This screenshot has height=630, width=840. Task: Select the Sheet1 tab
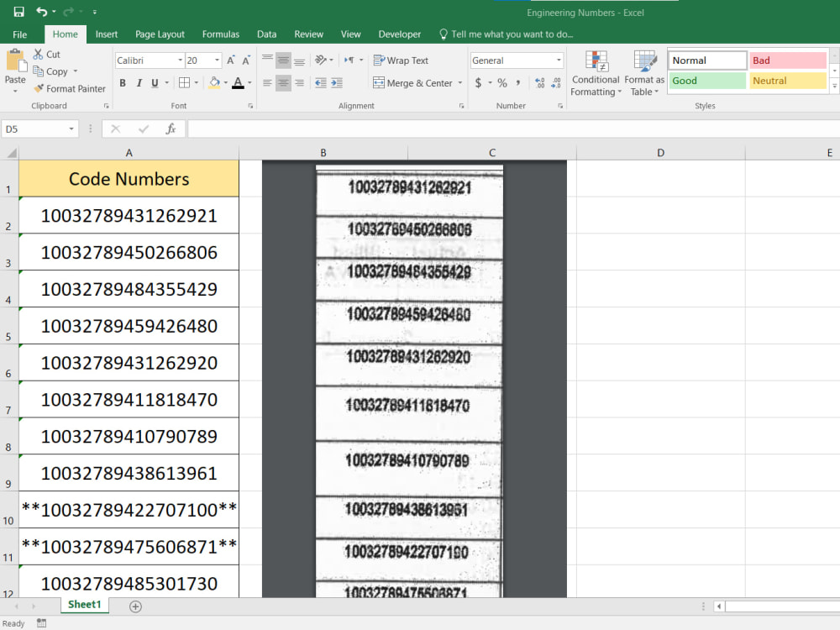[x=85, y=605]
